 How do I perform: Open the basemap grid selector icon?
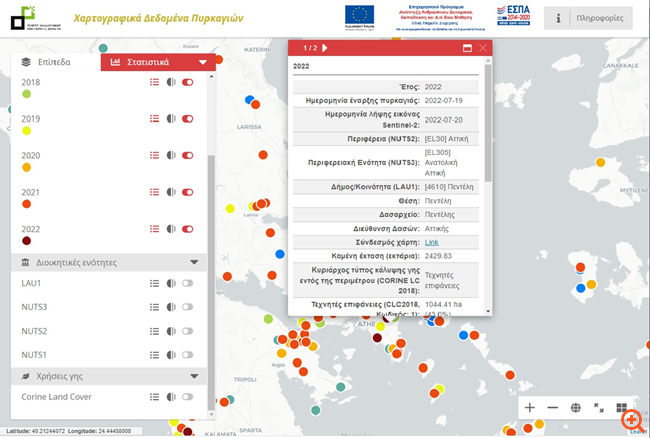pyautogui.click(x=621, y=408)
